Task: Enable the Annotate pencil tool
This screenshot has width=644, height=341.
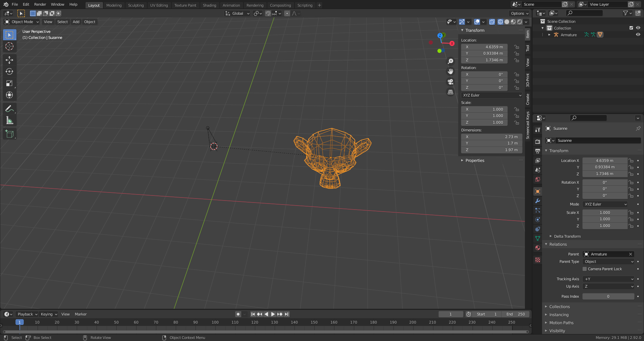Action: tap(9, 109)
